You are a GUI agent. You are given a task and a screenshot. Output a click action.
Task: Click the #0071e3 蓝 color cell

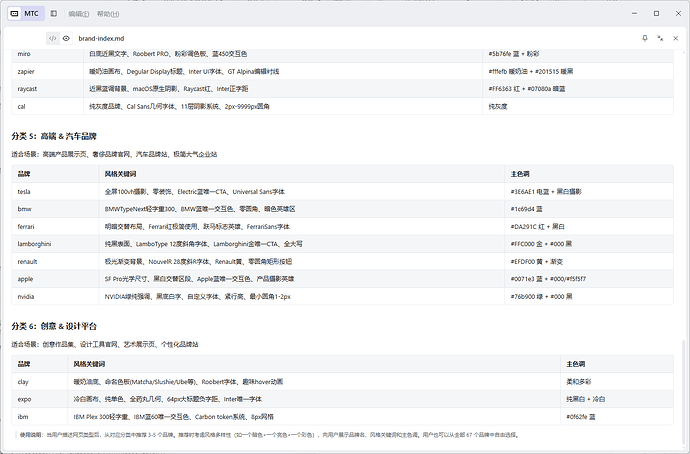(589, 279)
